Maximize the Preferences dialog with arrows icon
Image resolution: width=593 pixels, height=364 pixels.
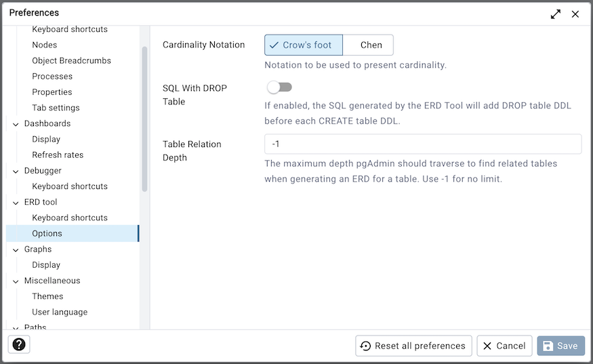556,14
